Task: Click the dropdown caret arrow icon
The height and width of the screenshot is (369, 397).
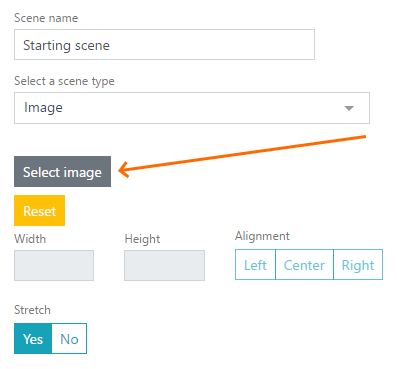Action: [349, 108]
